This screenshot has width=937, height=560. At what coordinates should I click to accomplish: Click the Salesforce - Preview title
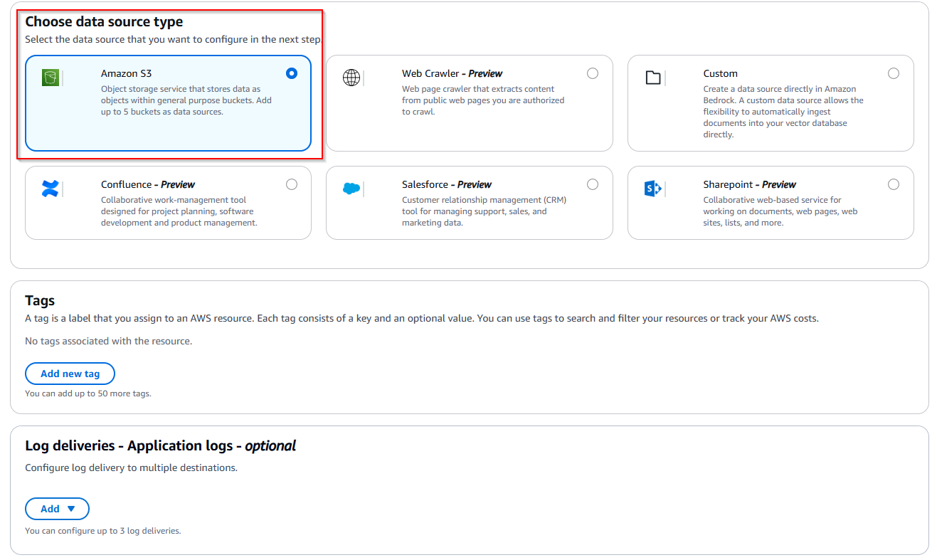(x=447, y=184)
